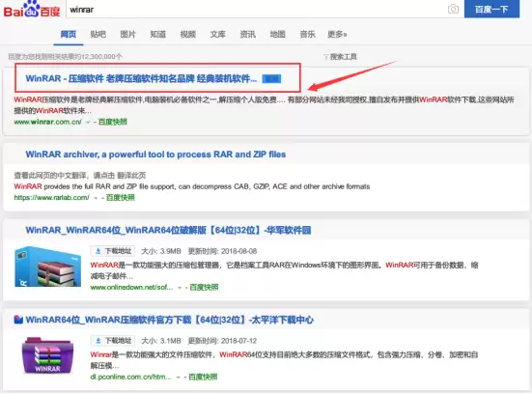Click the www.winrar.com.cn/ URL
Screen dimensions: 532x394
48,122
